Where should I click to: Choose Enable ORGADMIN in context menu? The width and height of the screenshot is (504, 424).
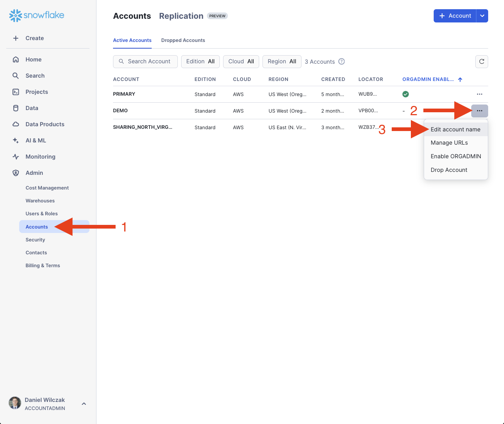(456, 156)
